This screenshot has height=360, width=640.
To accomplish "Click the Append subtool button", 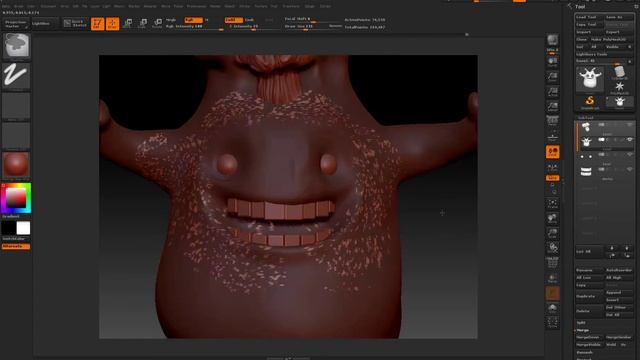I will (x=619, y=292).
